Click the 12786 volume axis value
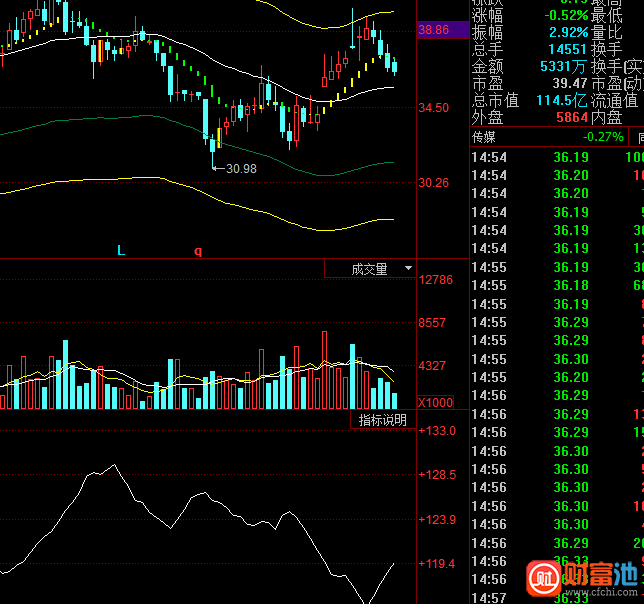 [436, 280]
